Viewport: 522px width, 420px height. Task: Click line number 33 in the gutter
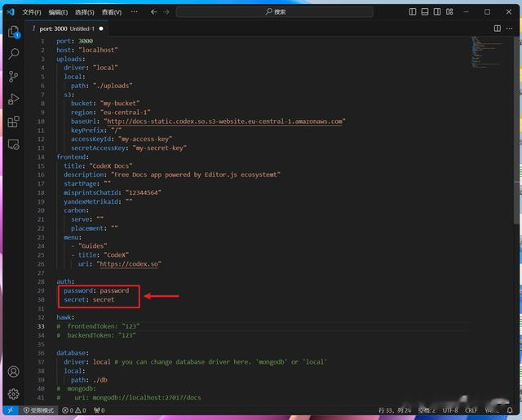click(41, 326)
